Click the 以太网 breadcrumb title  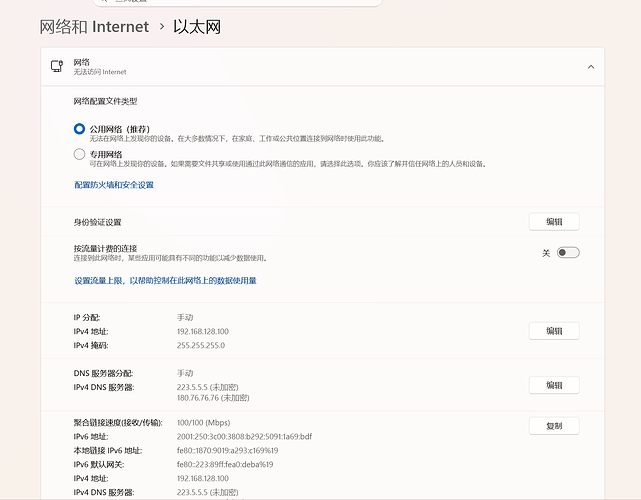click(197, 27)
